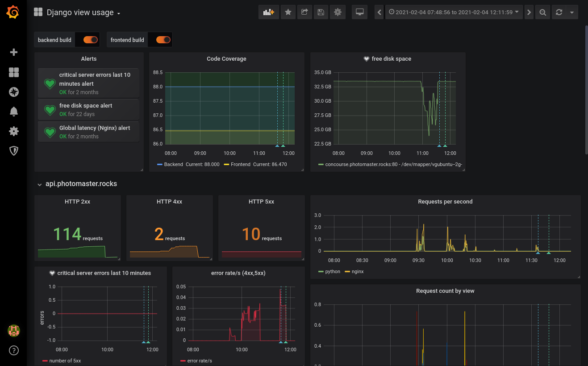
Task: Open the time range picker
Action: tap(454, 12)
